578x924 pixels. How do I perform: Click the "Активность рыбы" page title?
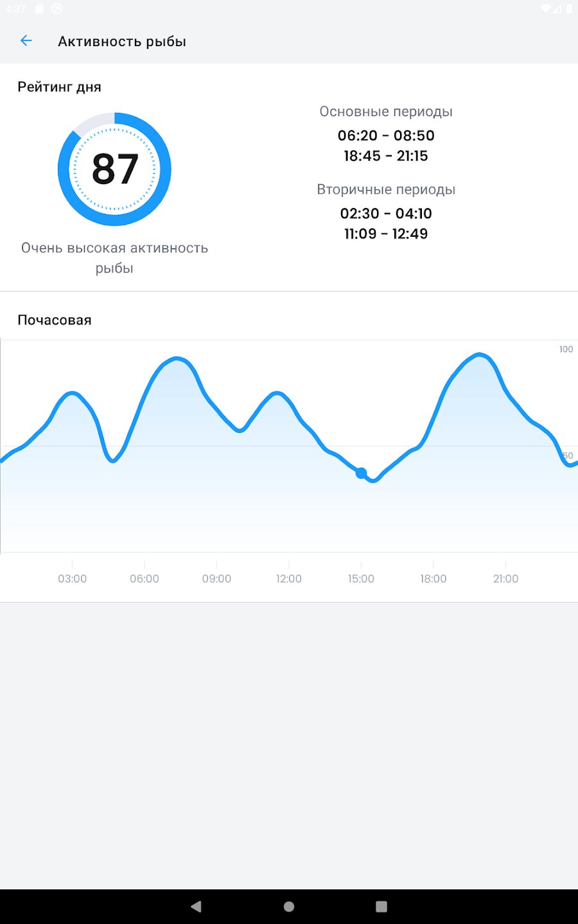pyautogui.click(x=122, y=42)
